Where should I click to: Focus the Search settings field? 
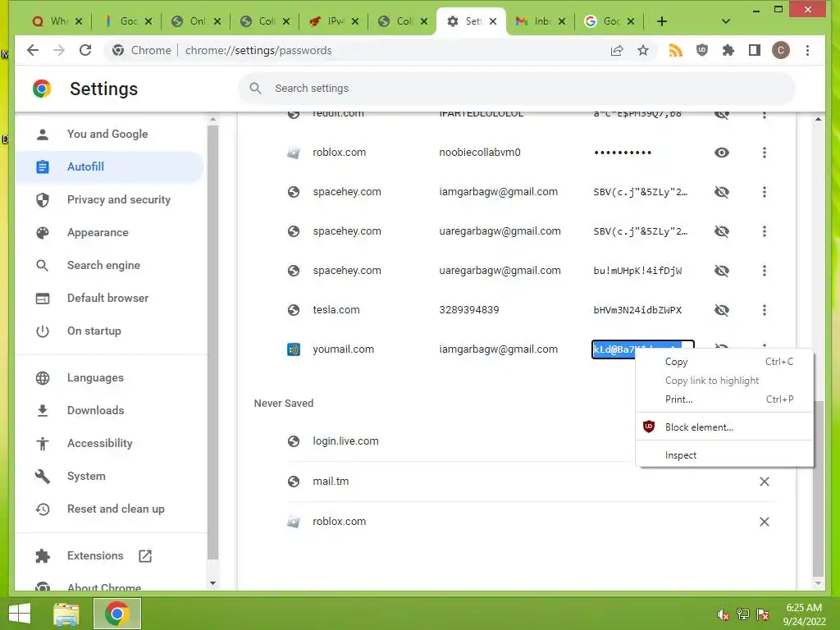517,89
